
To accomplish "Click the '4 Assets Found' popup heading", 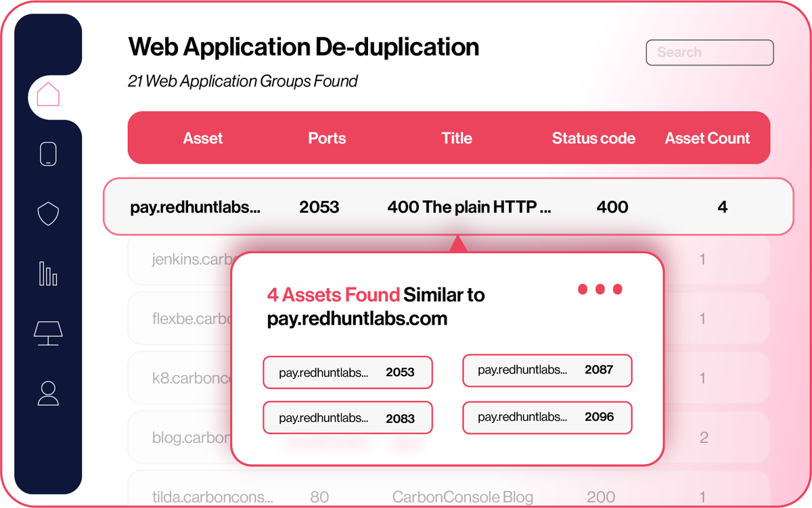I will pyautogui.click(x=333, y=295).
